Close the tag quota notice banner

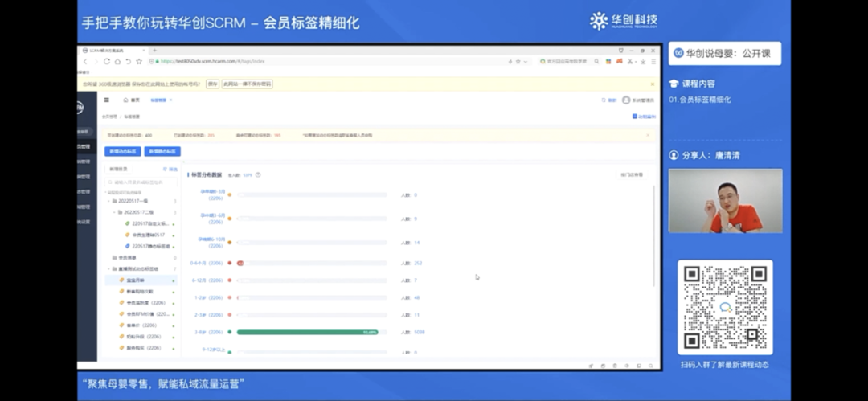click(649, 135)
